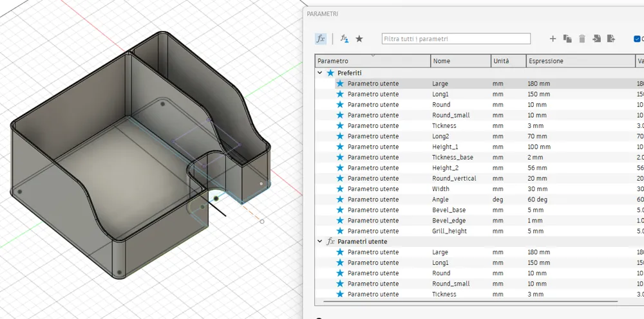The image size is (644, 319).
Task: Toggle the favorite star on the Bevel_base row
Action: click(x=340, y=210)
